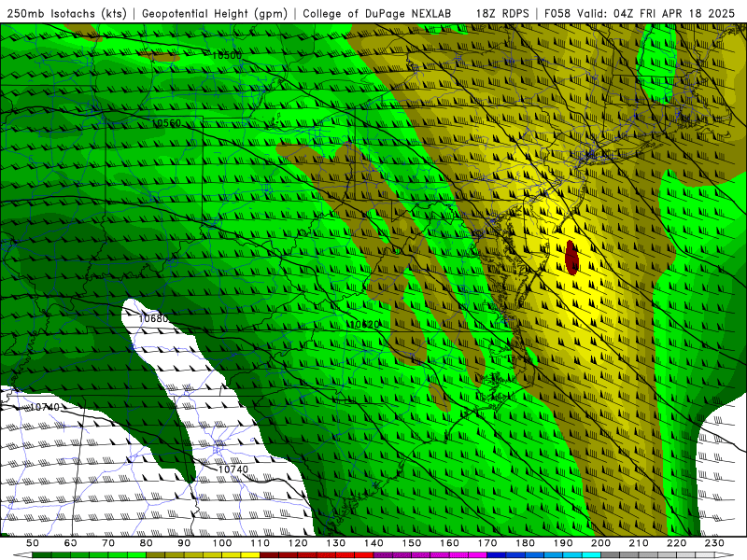Click the 150 value on the color scale
Screen dimensions: 747x560
pyautogui.click(x=412, y=543)
